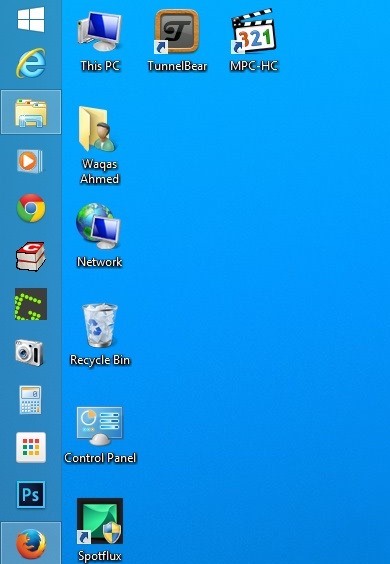Select the Control Panel desktop icon

click(100, 426)
